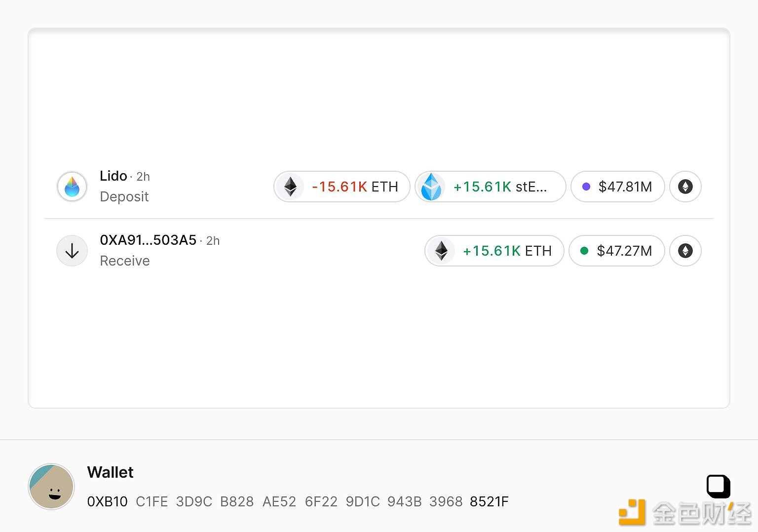Click the wallet smiley avatar
The width and height of the screenshot is (758, 532).
click(x=52, y=487)
